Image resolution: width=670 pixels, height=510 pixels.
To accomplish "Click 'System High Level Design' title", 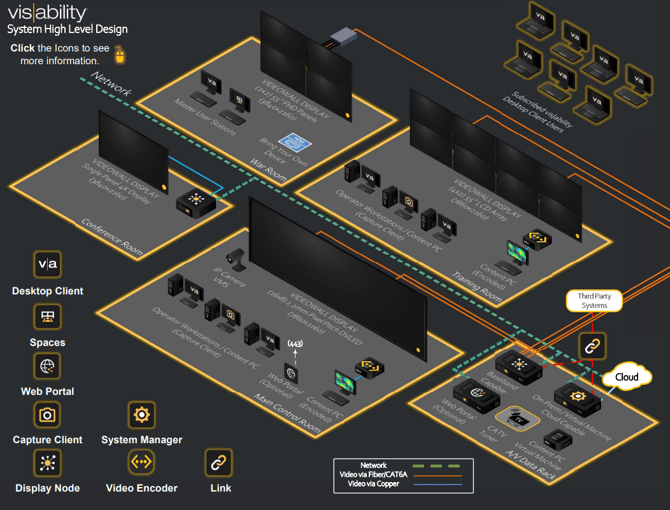I will (68, 29).
